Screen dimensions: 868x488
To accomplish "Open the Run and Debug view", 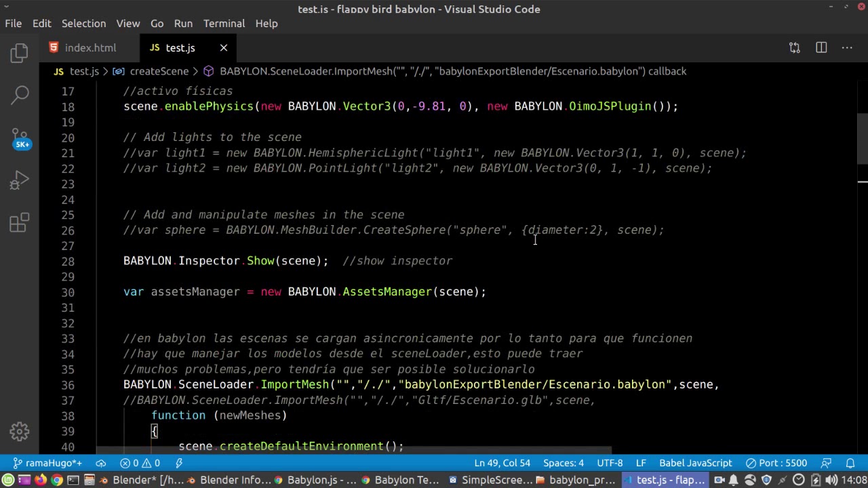I will point(20,180).
